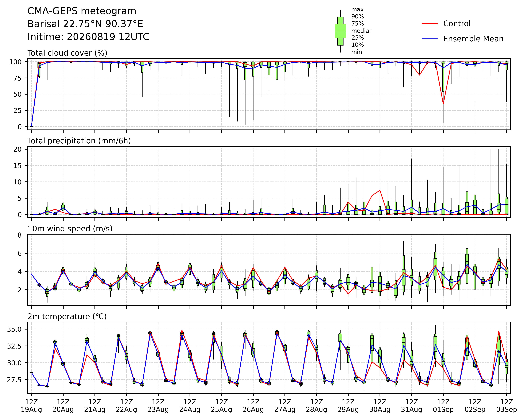Screen dimensions: 524x420
Task: Click the 'max' label in the box-plot legend
Action: 358,10
